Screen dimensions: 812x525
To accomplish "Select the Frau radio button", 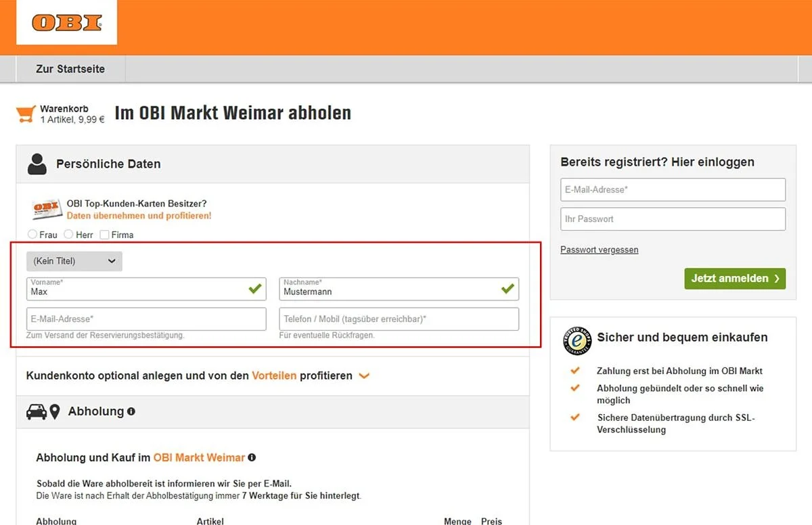I will click(x=32, y=235).
